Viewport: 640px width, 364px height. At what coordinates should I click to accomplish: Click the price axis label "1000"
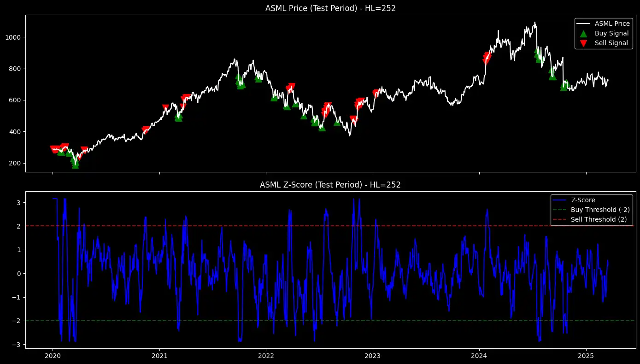point(12,37)
